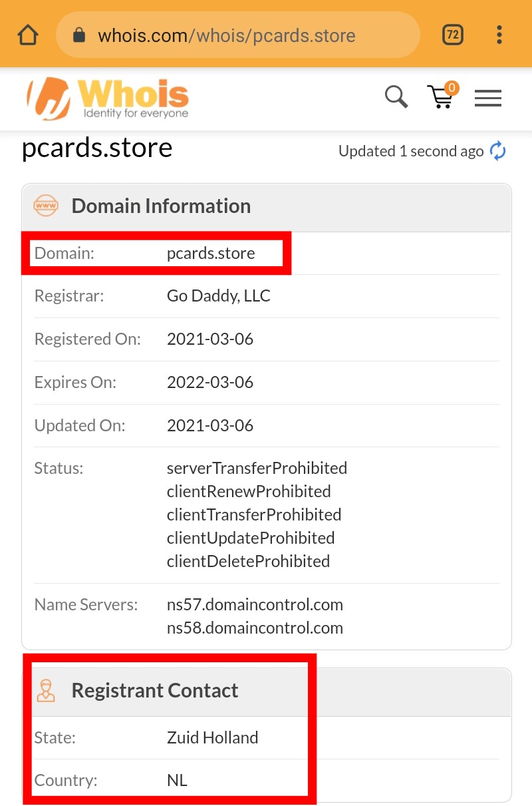Click the Go Daddy, LLC registrar text
Screen dimensions: 532x806
[219, 296]
